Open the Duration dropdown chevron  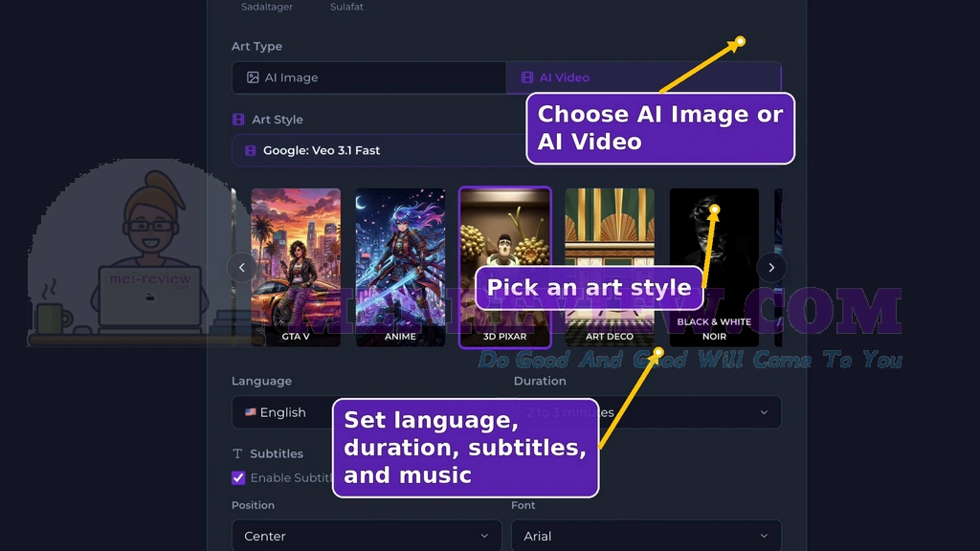click(x=764, y=412)
